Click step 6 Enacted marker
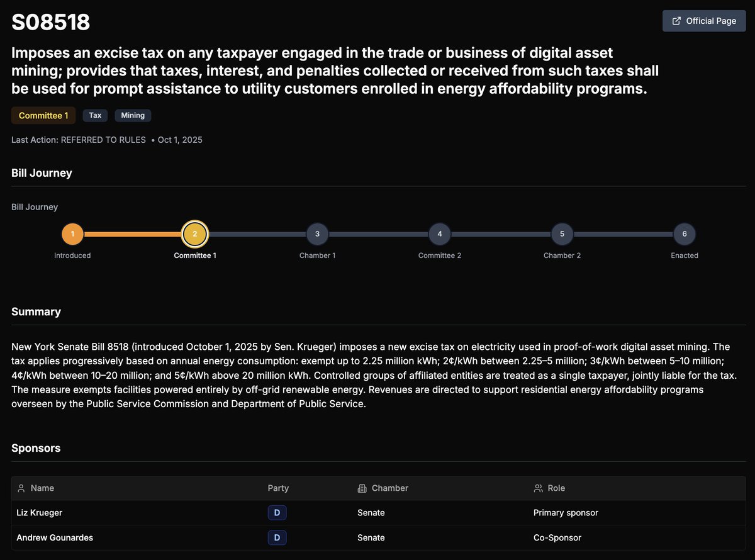The width and height of the screenshot is (755, 560). click(x=685, y=234)
